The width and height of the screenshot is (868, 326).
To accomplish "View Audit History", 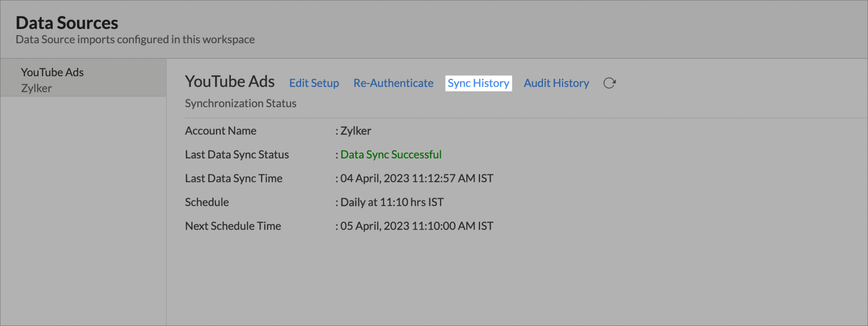I will 556,83.
